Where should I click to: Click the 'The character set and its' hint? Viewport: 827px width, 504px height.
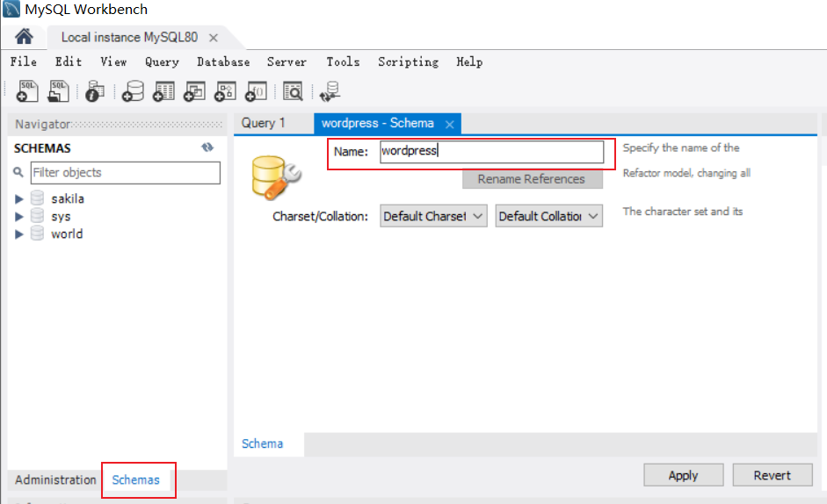tap(683, 212)
